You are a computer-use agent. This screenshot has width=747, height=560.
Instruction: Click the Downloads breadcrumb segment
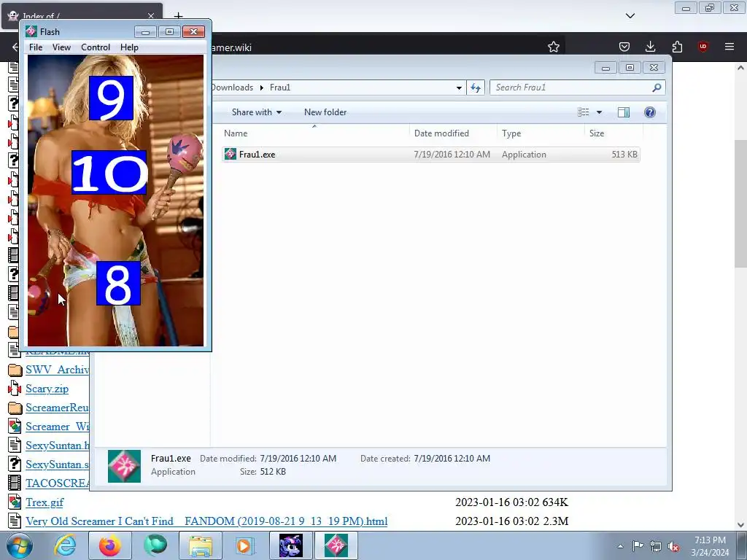coord(233,87)
